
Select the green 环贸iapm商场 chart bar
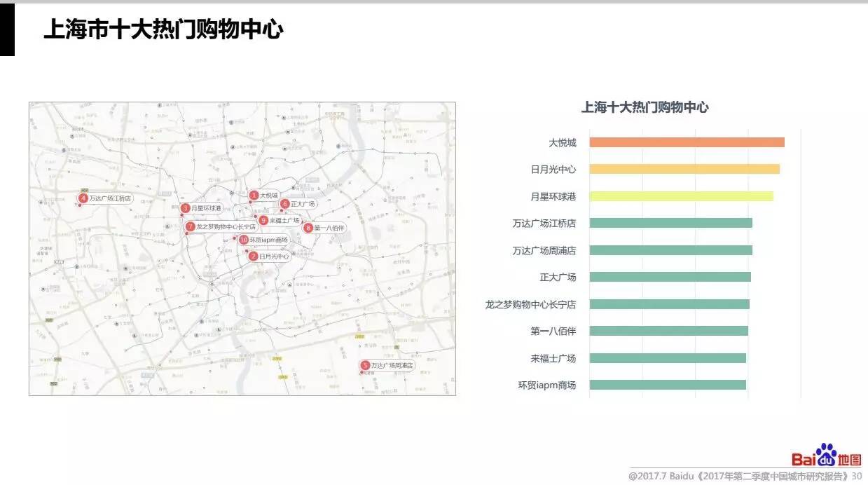pos(668,385)
